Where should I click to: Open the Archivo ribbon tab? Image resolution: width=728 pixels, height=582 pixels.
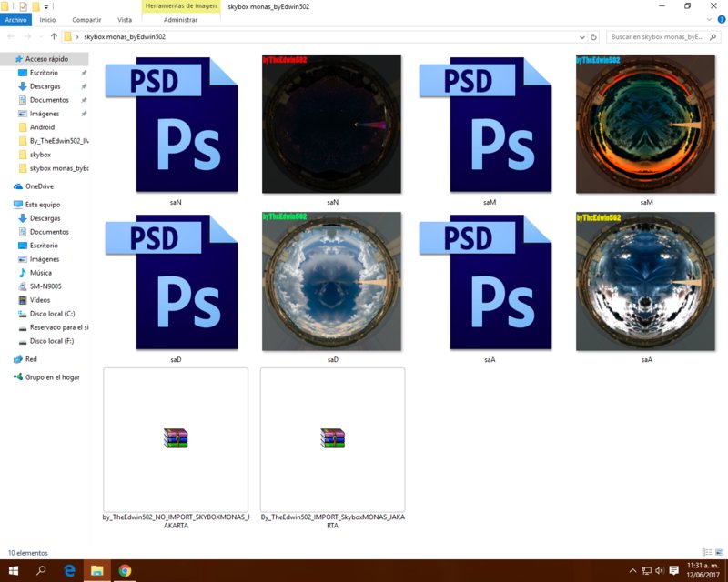tap(15, 20)
